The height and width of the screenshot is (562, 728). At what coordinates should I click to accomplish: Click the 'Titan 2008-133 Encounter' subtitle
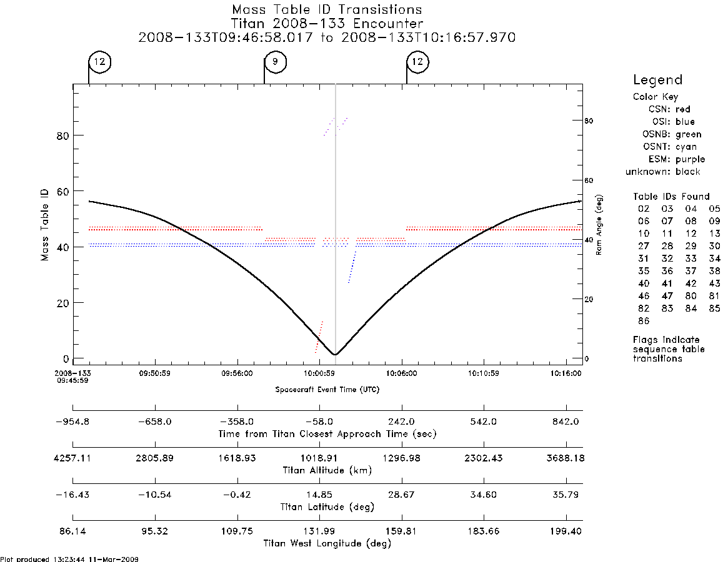[327, 23]
